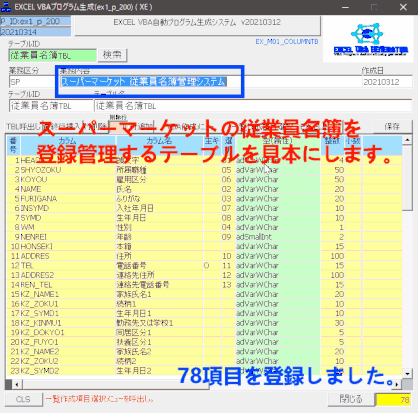Click the grid's vertical scrollbar down arrow

pos(407,373)
